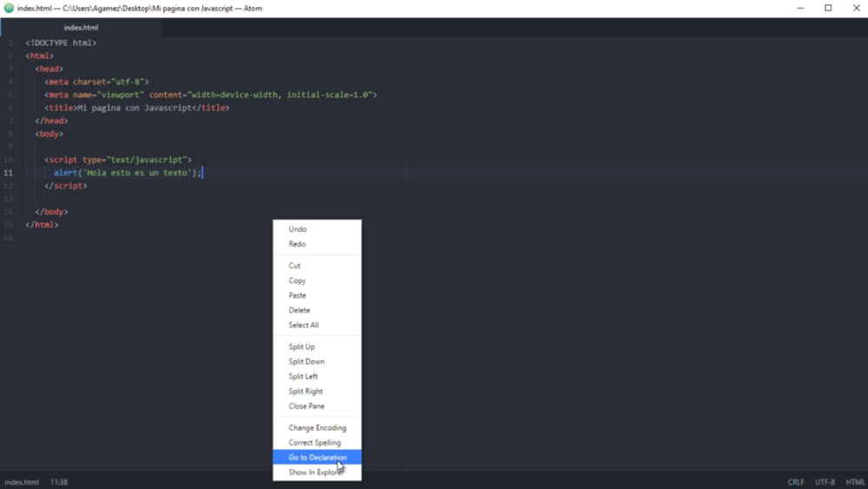Minimize the Atom window
Screen dimensions: 868x489
(x=800, y=9)
